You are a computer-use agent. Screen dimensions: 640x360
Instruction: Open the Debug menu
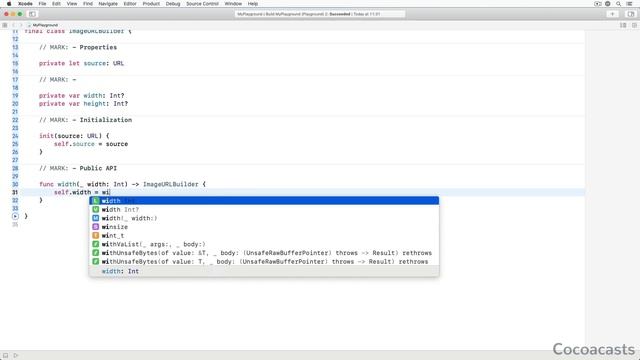173,4
